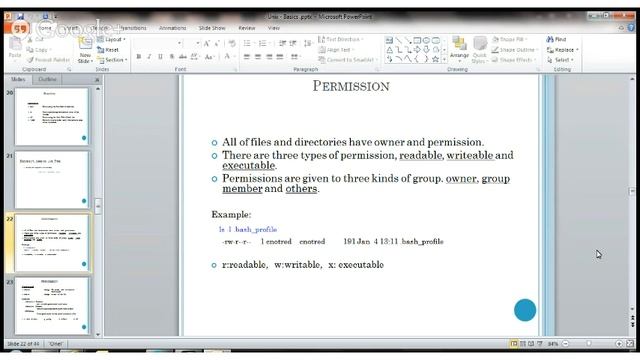Open the Shape Fill color menu
640x360 pixels.
(x=509, y=40)
